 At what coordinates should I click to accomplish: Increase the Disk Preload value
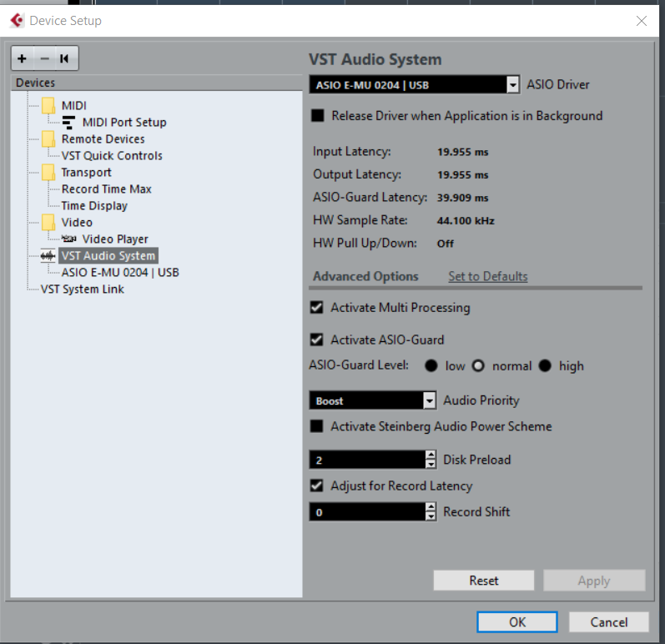tap(431, 455)
